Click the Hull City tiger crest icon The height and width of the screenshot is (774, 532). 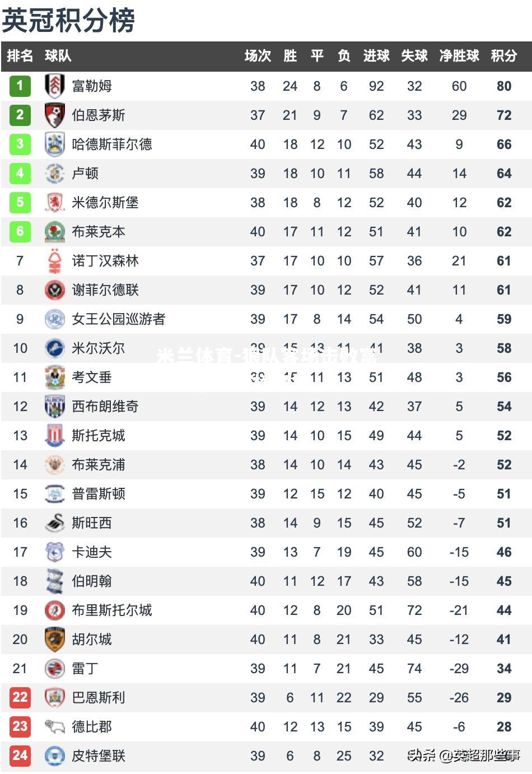pyautogui.click(x=54, y=639)
